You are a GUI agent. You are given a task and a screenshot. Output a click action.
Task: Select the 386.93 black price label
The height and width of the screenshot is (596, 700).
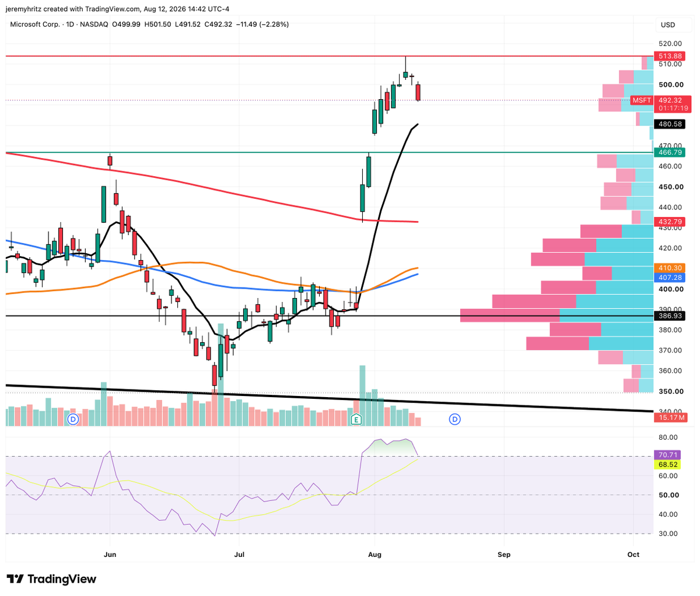pos(670,315)
